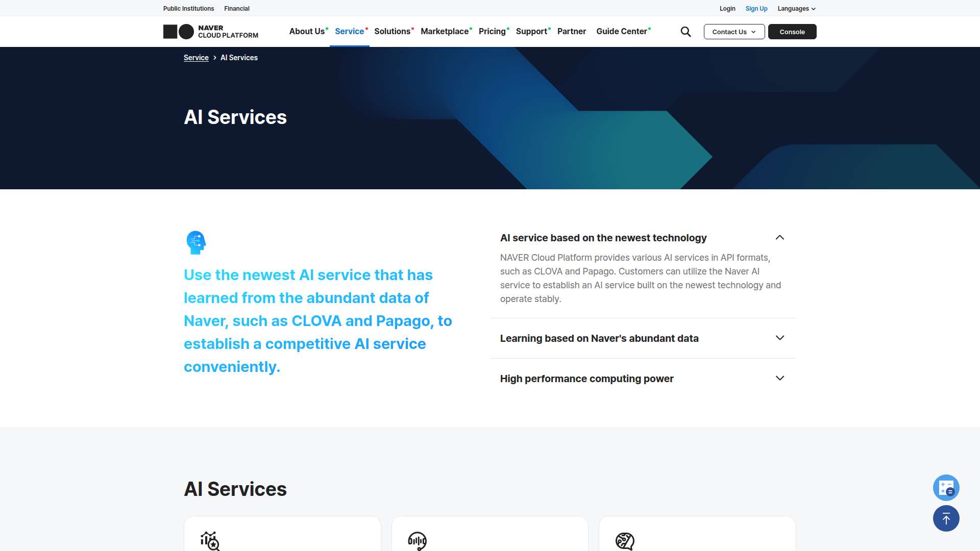Click the 'AI Services' breadcrumb text

239,58
